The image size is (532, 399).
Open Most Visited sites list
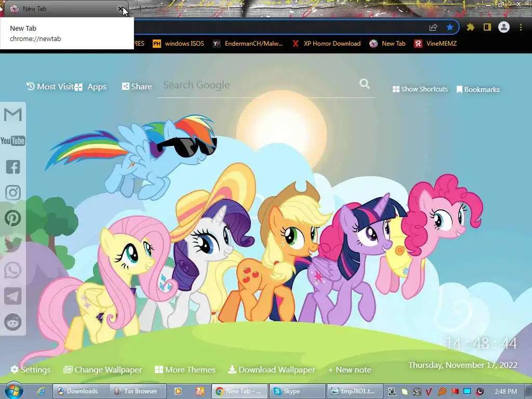(x=50, y=87)
